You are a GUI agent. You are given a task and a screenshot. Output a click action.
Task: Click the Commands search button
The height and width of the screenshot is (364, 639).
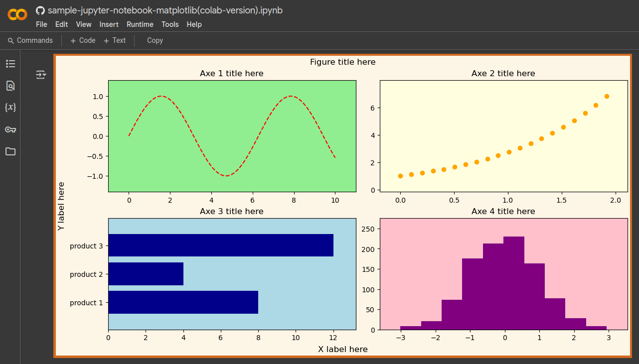click(x=30, y=40)
